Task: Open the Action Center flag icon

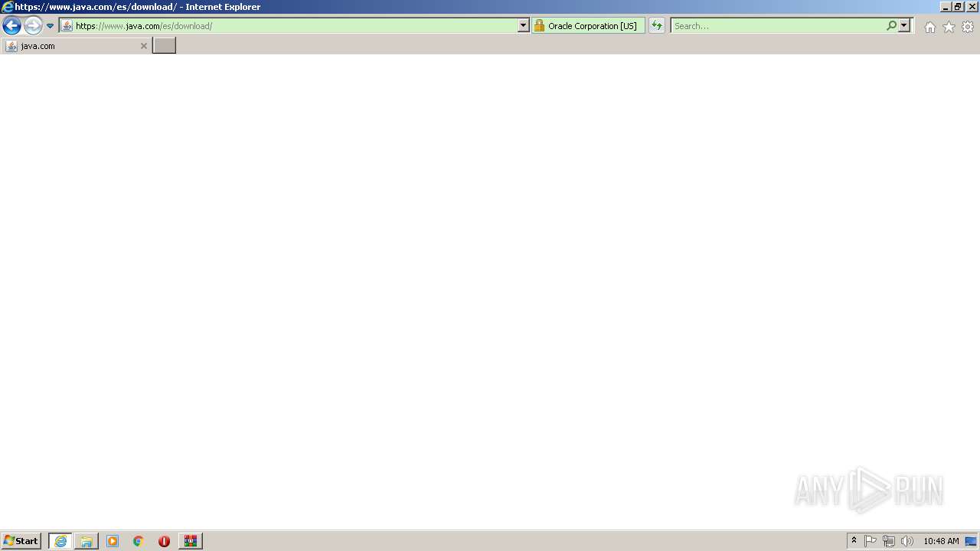Action: 871,541
